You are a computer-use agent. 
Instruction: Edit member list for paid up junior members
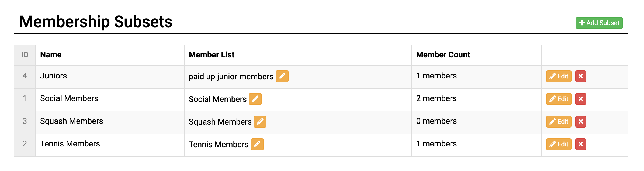[282, 76]
